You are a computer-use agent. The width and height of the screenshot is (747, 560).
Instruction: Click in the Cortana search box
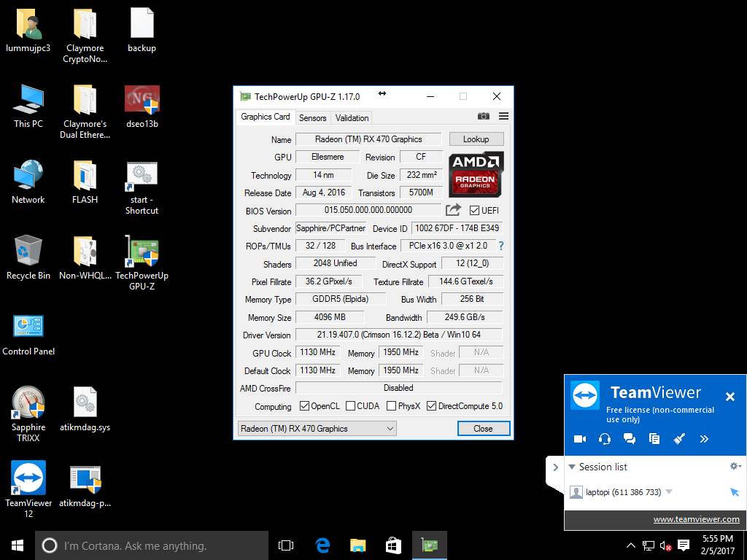click(152, 545)
